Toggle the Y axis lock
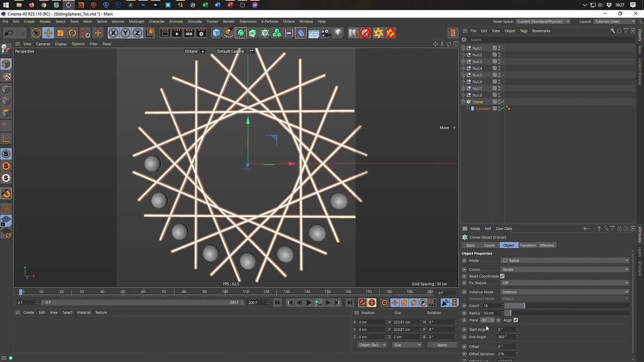644x362 pixels. 125,33
